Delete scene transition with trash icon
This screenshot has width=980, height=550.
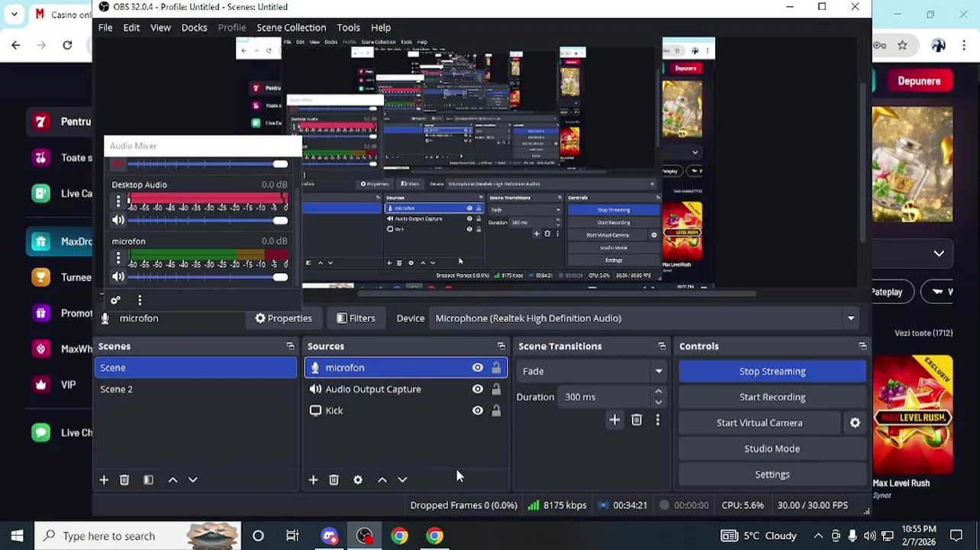pos(637,419)
